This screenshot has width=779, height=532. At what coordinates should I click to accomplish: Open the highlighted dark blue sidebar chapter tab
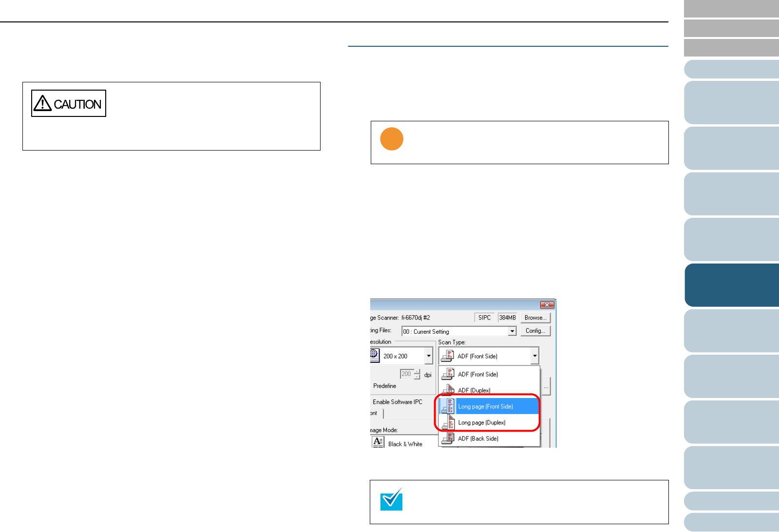click(731, 285)
